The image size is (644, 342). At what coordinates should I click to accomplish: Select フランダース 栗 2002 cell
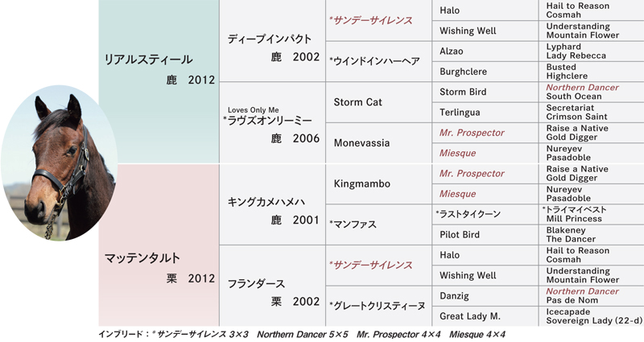(273, 286)
